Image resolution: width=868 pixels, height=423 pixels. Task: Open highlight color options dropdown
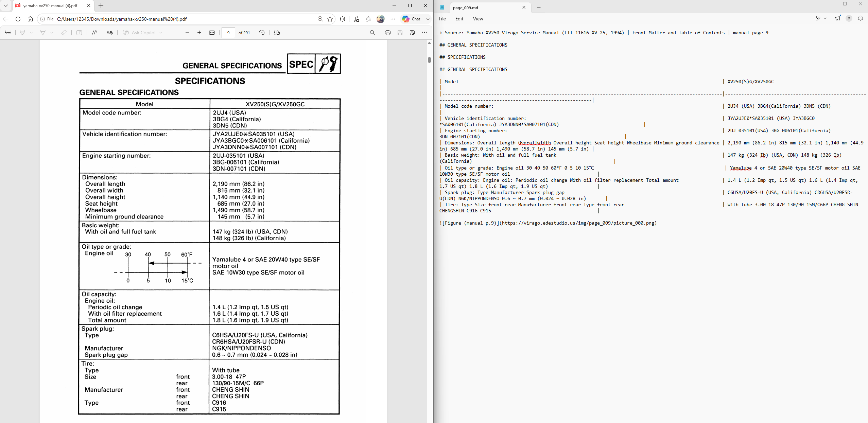click(31, 33)
